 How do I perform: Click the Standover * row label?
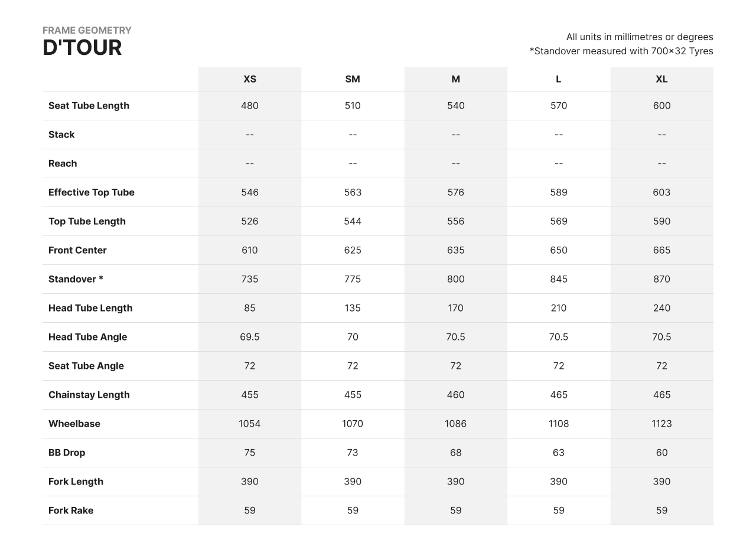pos(76,279)
